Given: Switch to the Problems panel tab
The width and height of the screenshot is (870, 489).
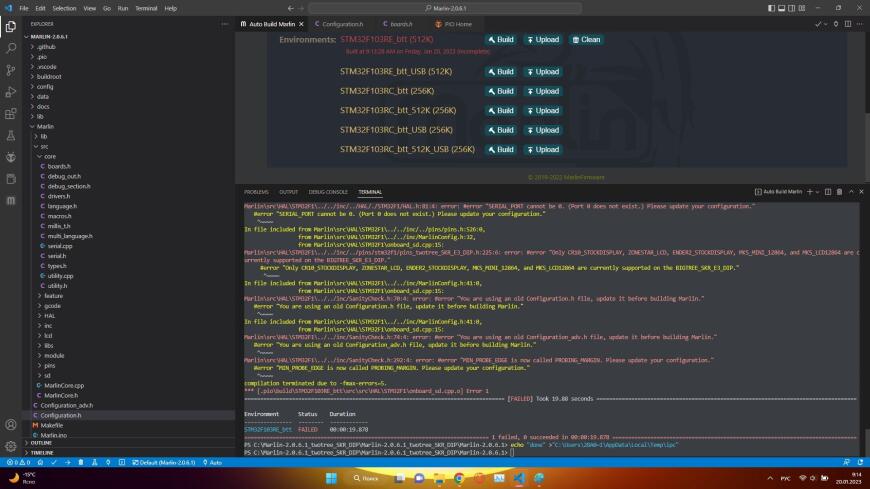Looking at the screenshot, I should tap(256, 191).
